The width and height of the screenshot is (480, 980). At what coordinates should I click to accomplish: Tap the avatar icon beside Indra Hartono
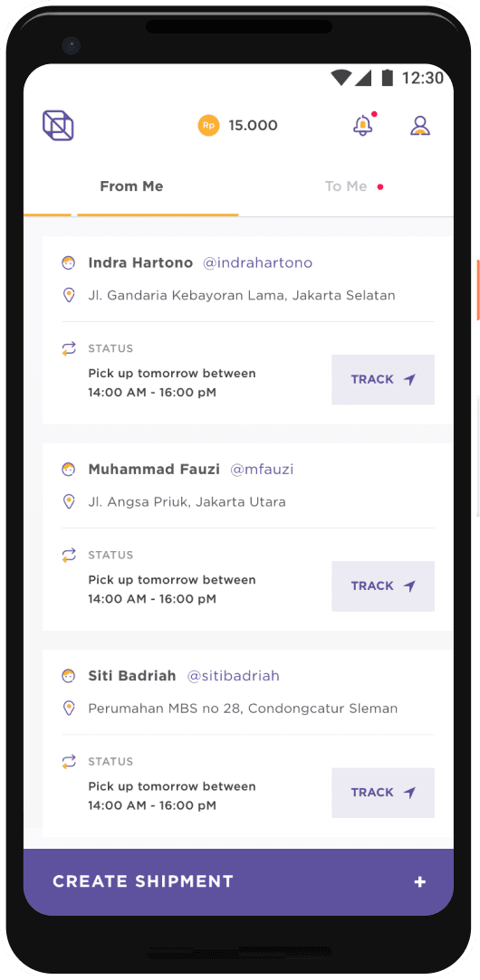pyautogui.click(x=69, y=263)
